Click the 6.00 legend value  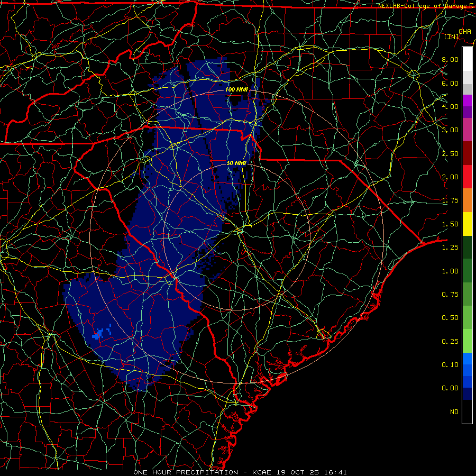[450, 83]
